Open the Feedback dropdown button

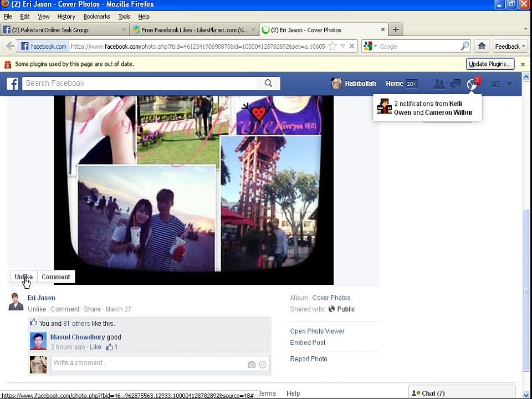(510, 47)
